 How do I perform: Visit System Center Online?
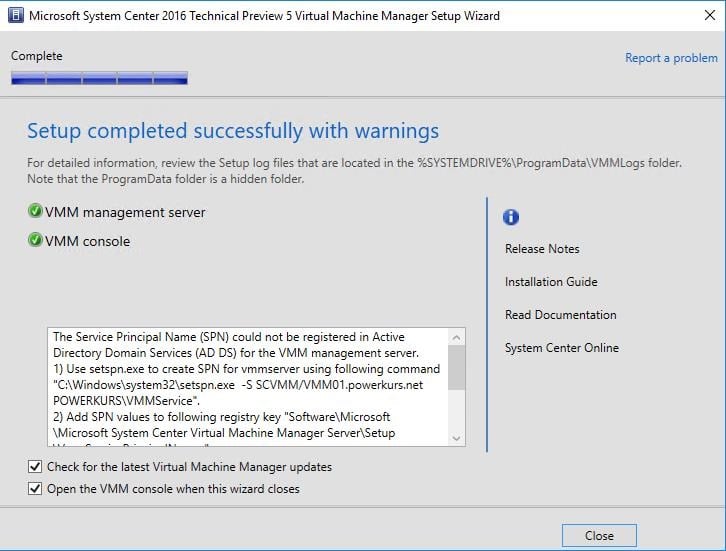coord(562,348)
